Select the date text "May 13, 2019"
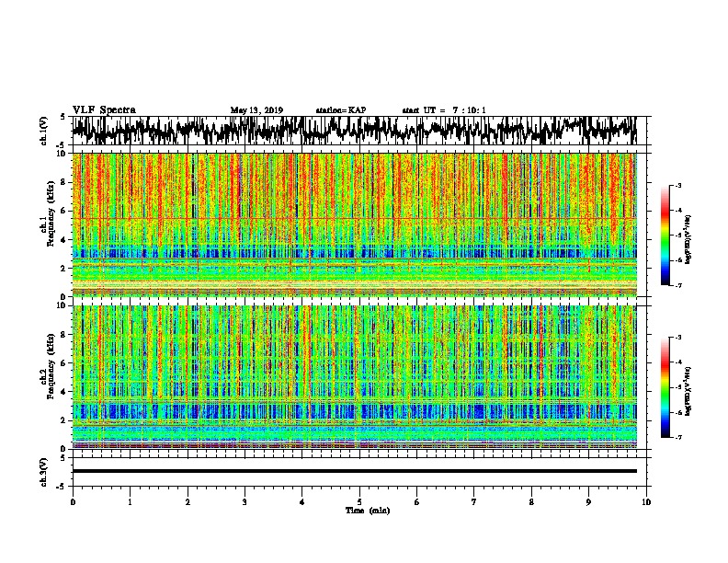Screen dimensions: 728x563 click(256, 110)
